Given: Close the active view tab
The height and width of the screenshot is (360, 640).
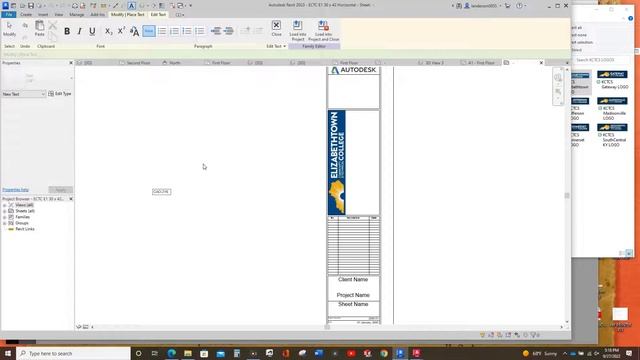Looking at the screenshot, I should [541, 63].
